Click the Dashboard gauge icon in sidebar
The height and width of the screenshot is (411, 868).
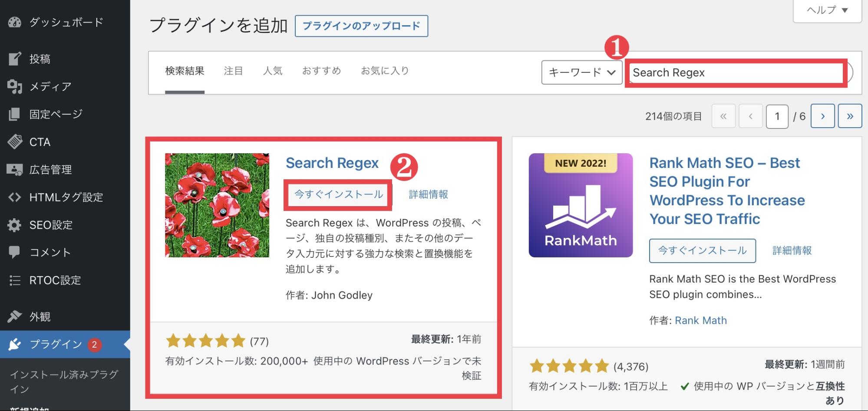pyautogui.click(x=14, y=22)
